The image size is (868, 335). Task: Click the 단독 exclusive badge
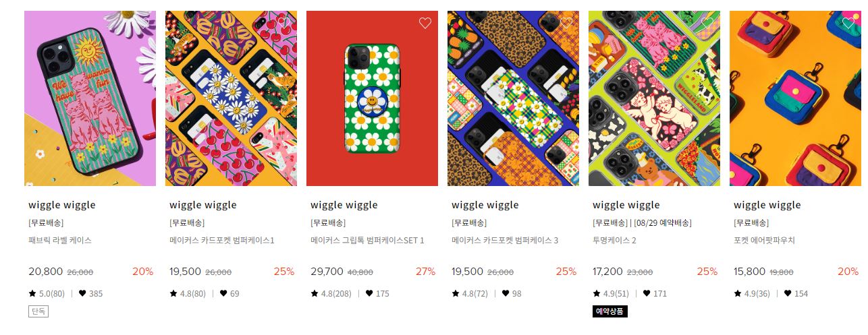pos(38,311)
